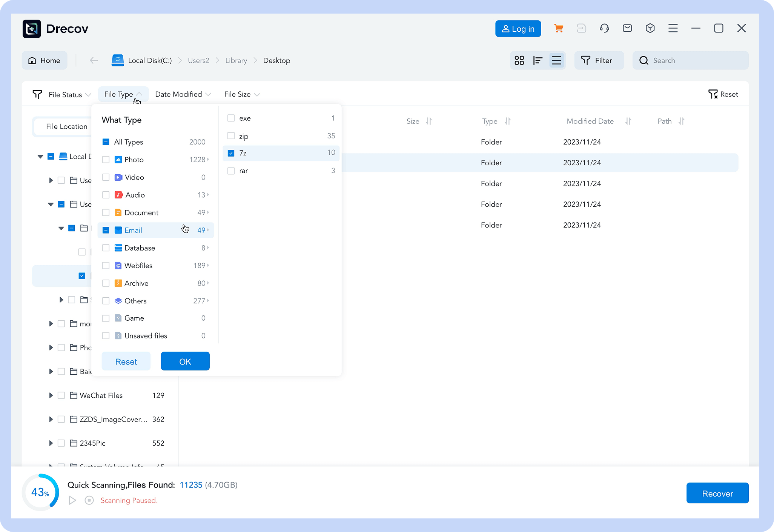Enable the Photo type checkbox
Viewport: 774px width, 532px height.
(106, 160)
